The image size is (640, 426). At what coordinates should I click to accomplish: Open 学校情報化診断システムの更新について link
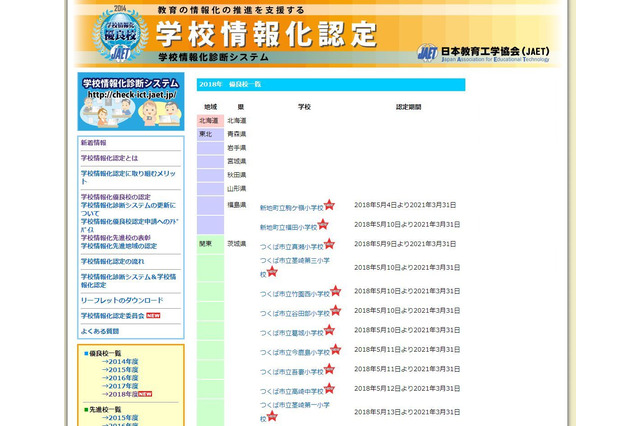(128, 209)
